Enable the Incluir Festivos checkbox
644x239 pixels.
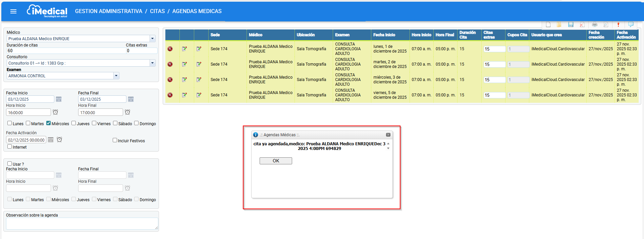(x=115, y=140)
